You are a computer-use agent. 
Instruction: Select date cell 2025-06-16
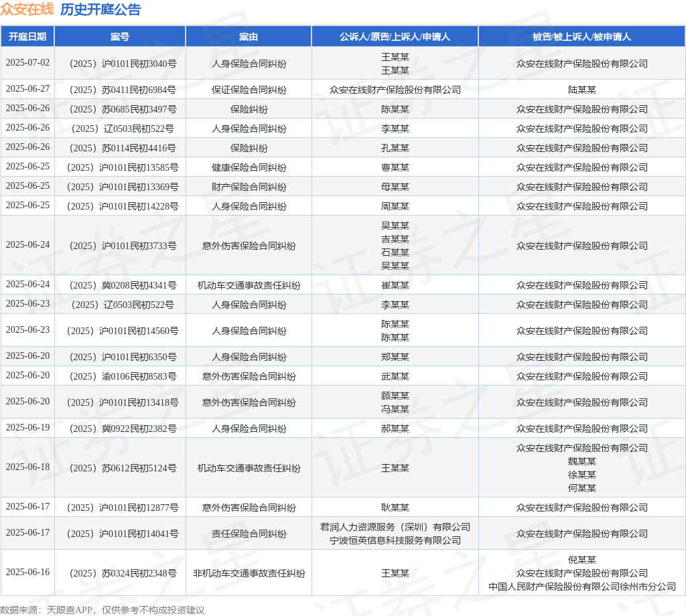tap(27, 572)
